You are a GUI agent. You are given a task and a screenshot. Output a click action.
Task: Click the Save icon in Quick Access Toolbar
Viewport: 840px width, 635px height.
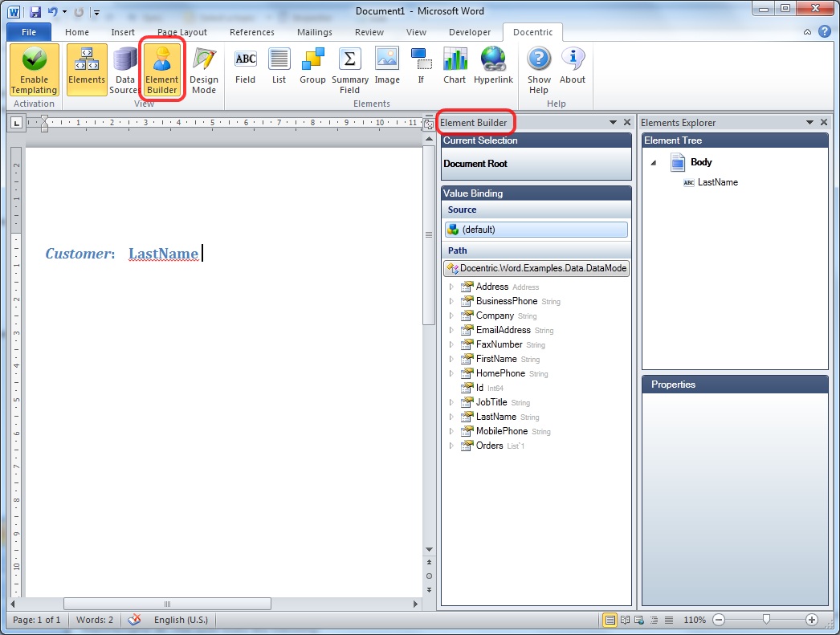pyautogui.click(x=35, y=11)
